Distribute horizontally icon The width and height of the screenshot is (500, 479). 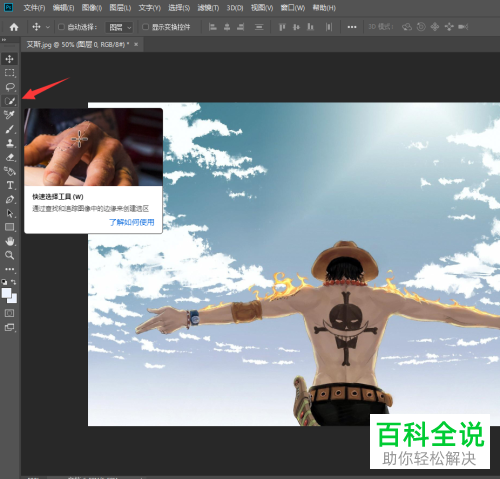329,27
